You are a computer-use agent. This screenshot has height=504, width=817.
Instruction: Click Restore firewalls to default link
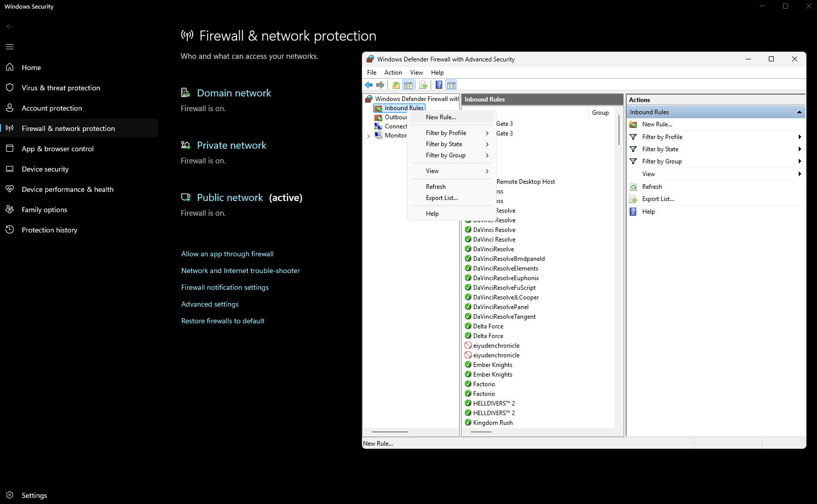click(x=223, y=321)
